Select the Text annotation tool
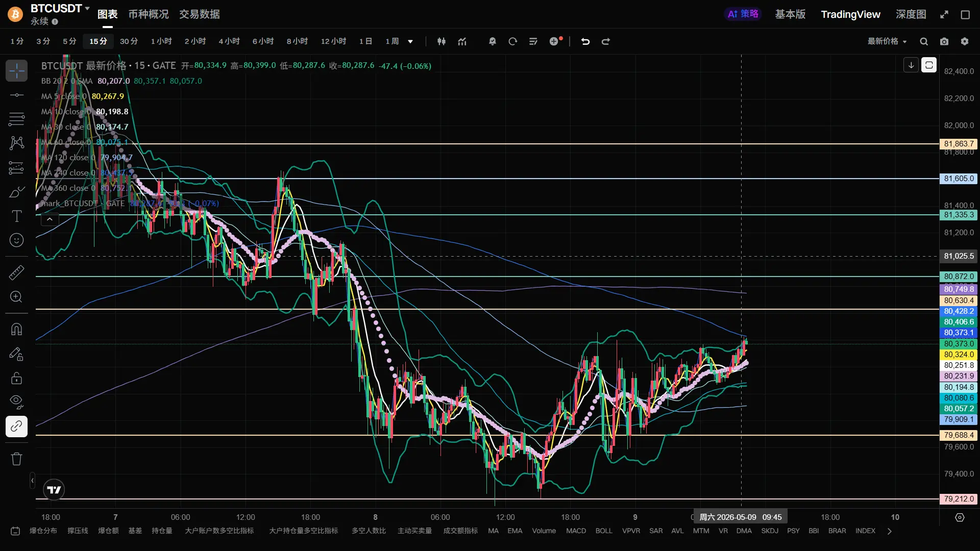Image resolution: width=980 pixels, height=551 pixels. click(x=16, y=216)
